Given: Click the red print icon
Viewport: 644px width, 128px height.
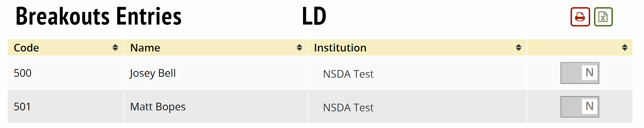Looking at the screenshot, I should click(580, 17).
